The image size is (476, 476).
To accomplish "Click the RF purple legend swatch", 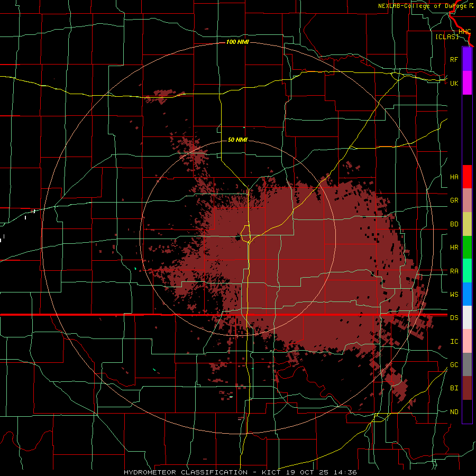I will coord(467,59).
